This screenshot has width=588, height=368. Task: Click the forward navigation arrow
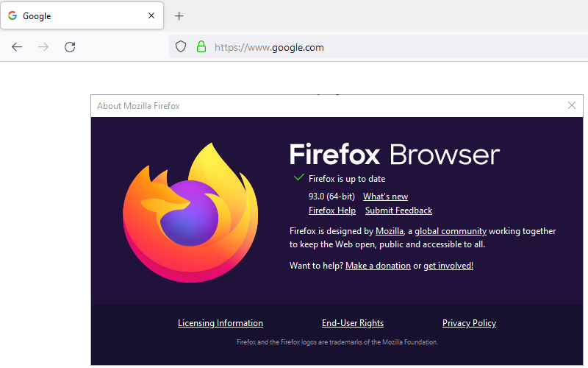click(43, 47)
